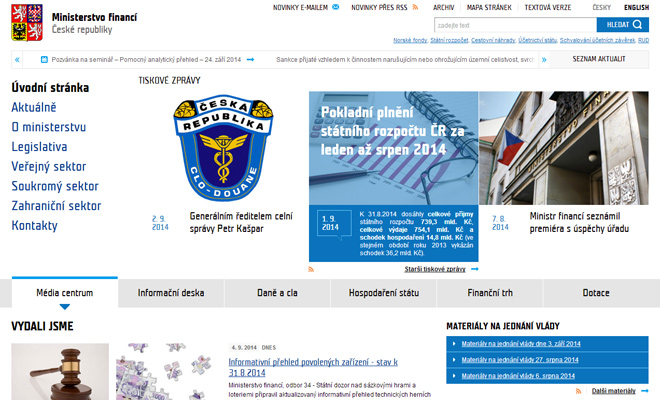Viewport: 660px width, 400px height.
Task: Open Seznam aktualit button
Action: click(599, 59)
